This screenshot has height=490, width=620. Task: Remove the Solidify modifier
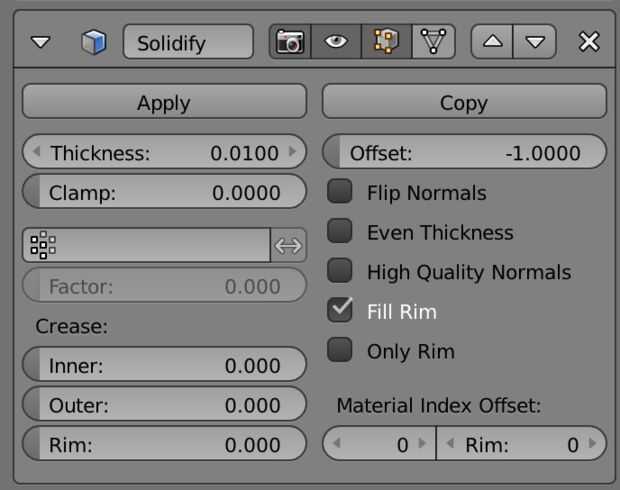pos(589,43)
